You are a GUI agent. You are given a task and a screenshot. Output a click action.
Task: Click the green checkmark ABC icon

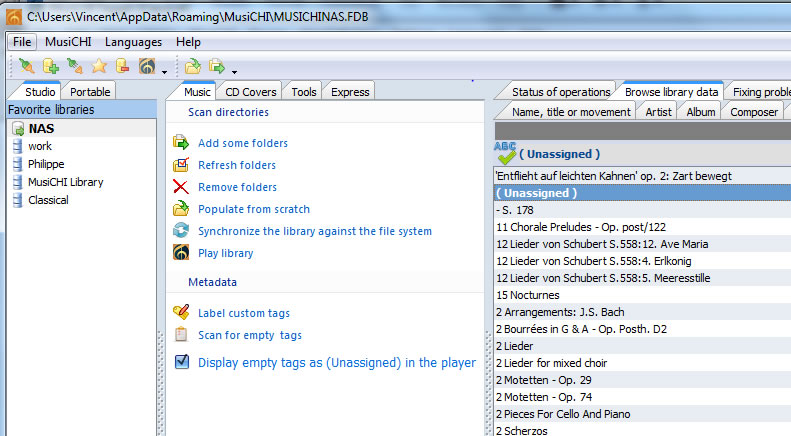click(x=506, y=153)
